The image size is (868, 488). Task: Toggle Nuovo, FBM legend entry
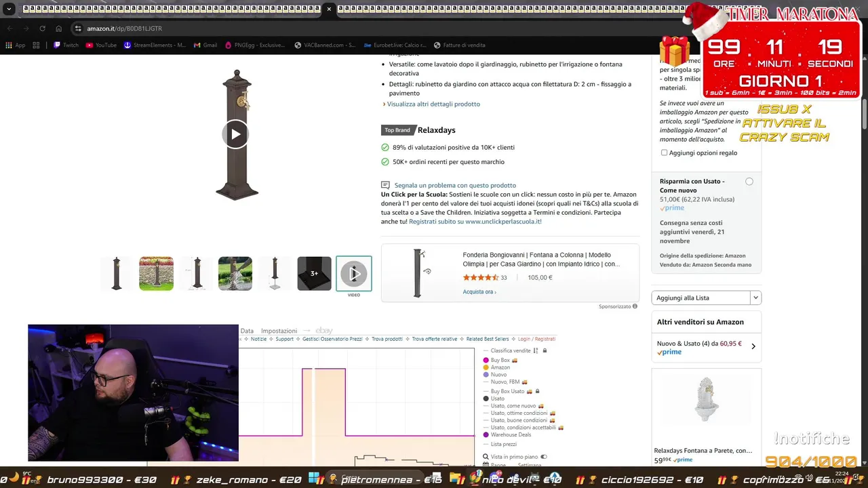[505, 382]
